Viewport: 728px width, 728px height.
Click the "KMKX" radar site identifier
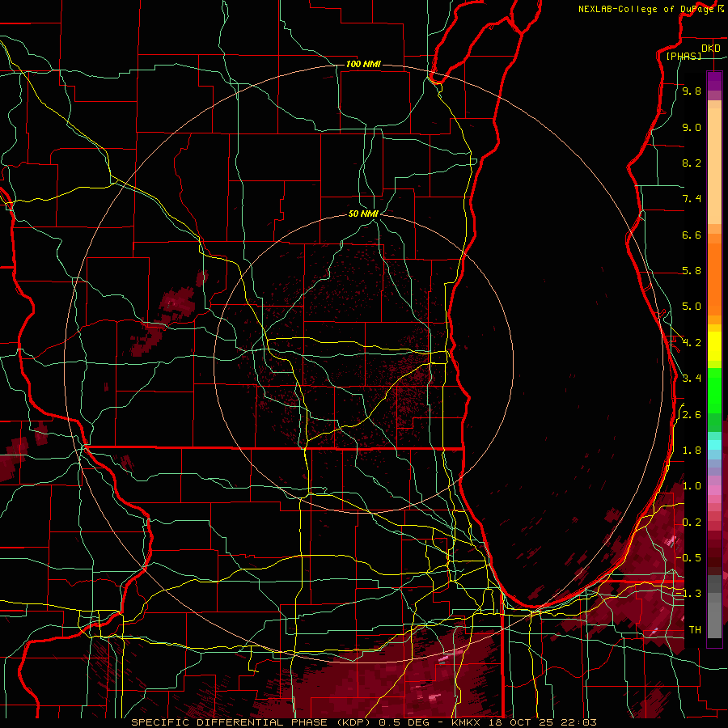468,722
